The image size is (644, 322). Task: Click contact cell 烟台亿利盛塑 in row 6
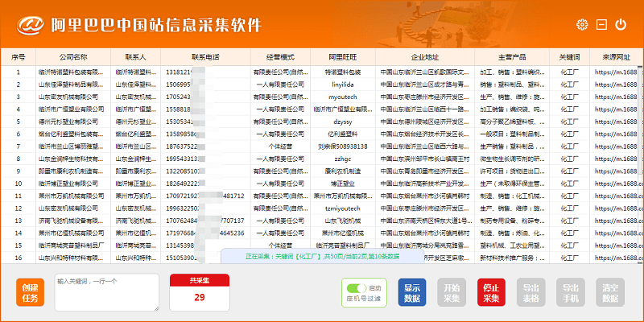[x=136, y=134]
